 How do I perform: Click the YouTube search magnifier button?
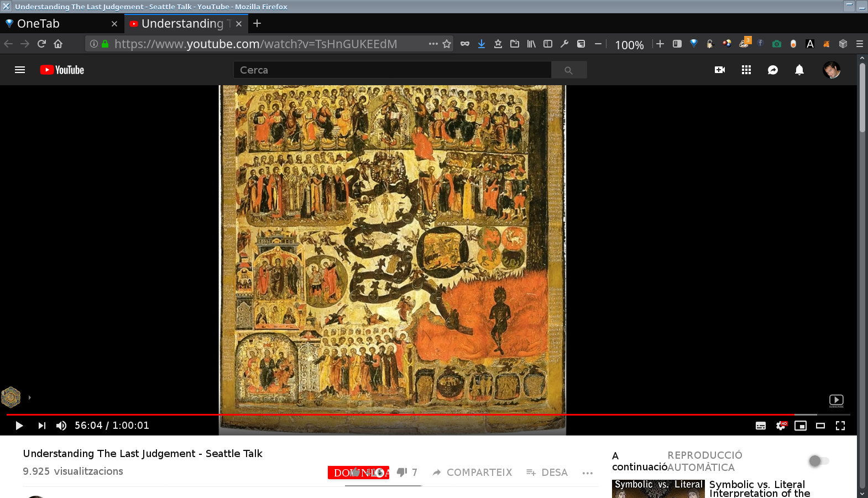[x=569, y=70]
